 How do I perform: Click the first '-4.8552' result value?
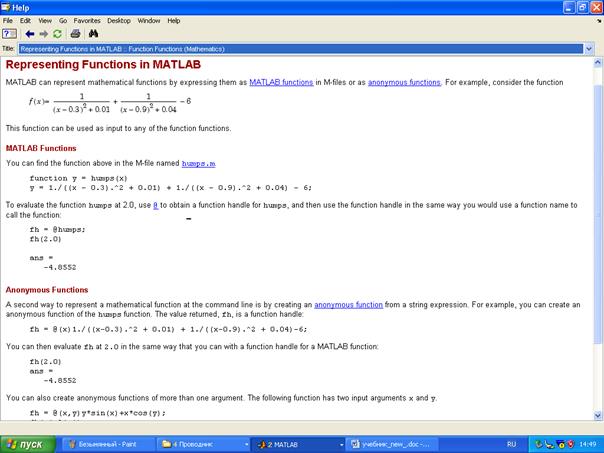(x=60, y=267)
